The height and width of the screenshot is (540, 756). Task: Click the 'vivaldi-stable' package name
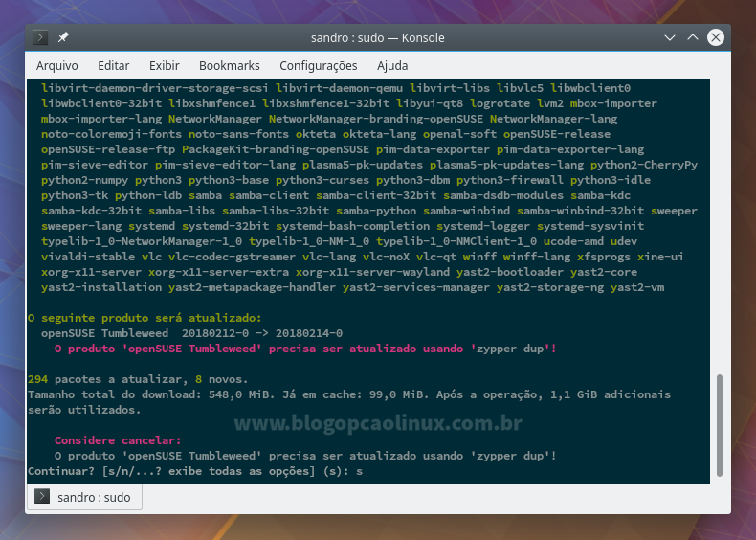(x=88, y=257)
